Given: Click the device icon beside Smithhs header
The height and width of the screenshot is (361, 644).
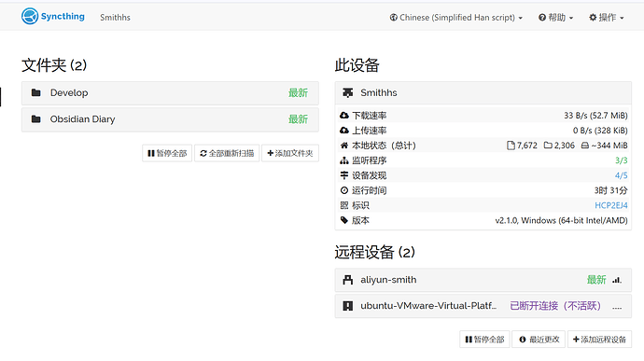Looking at the screenshot, I should point(348,93).
